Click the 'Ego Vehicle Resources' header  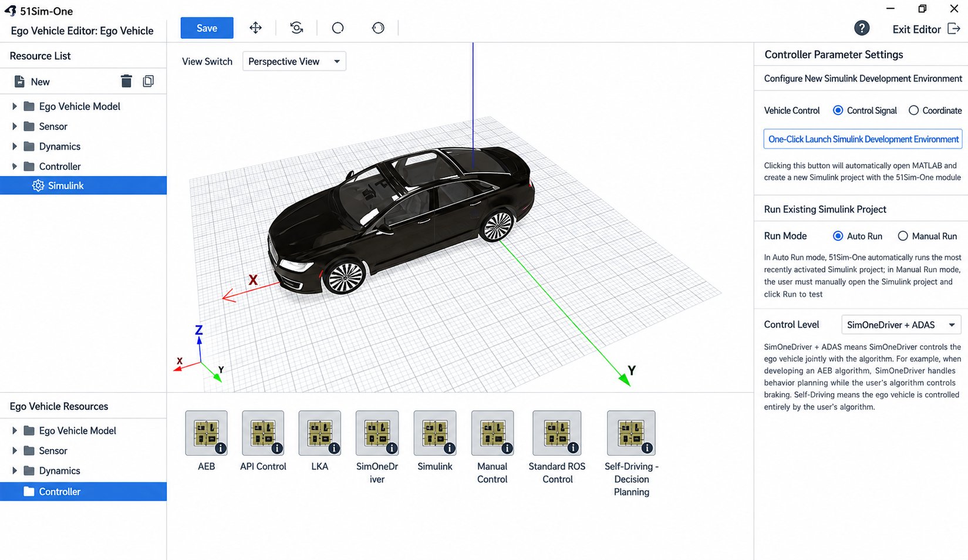[59, 406]
